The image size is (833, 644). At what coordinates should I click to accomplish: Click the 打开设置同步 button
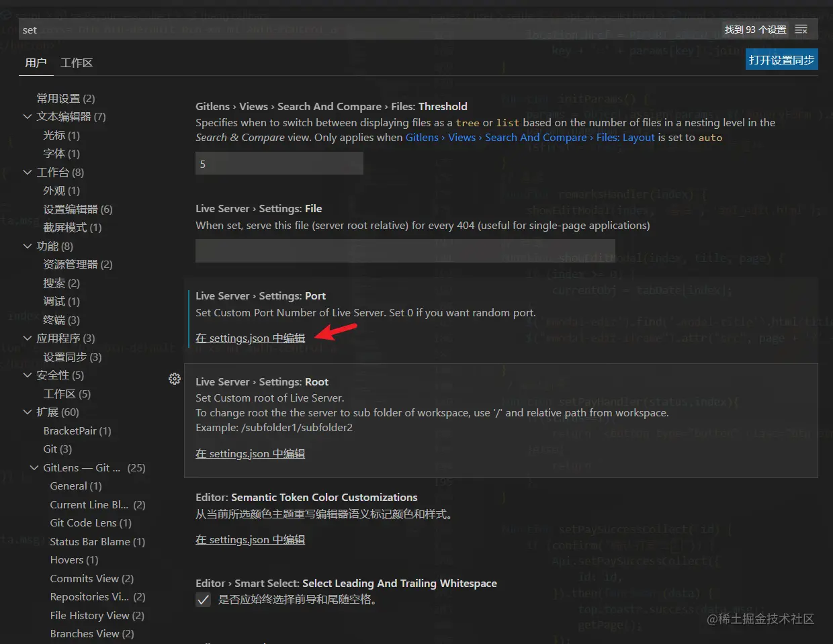tap(782, 60)
